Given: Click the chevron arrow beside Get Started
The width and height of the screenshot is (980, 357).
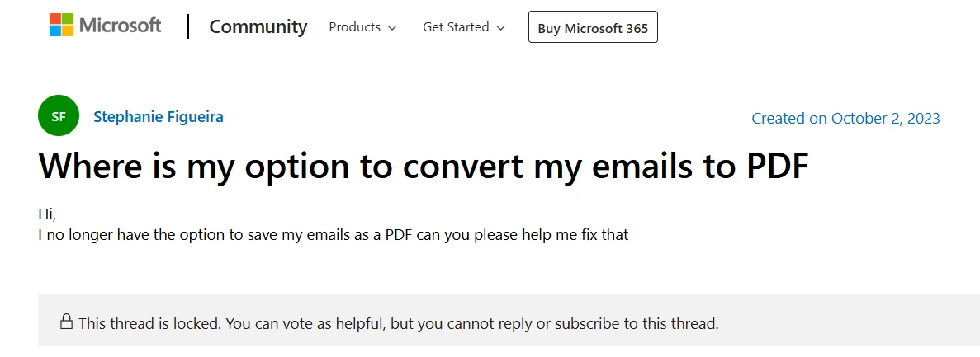Looking at the screenshot, I should pyautogui.click(x=500, y=28).
